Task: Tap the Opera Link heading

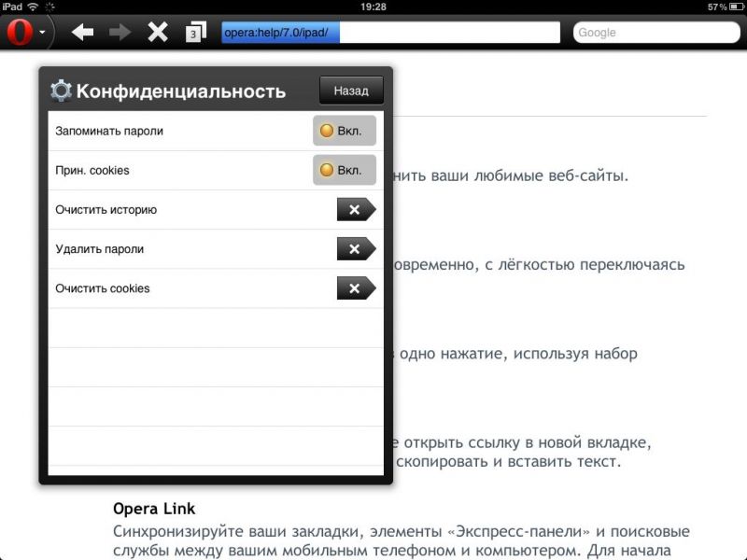Action: [154, 509]
